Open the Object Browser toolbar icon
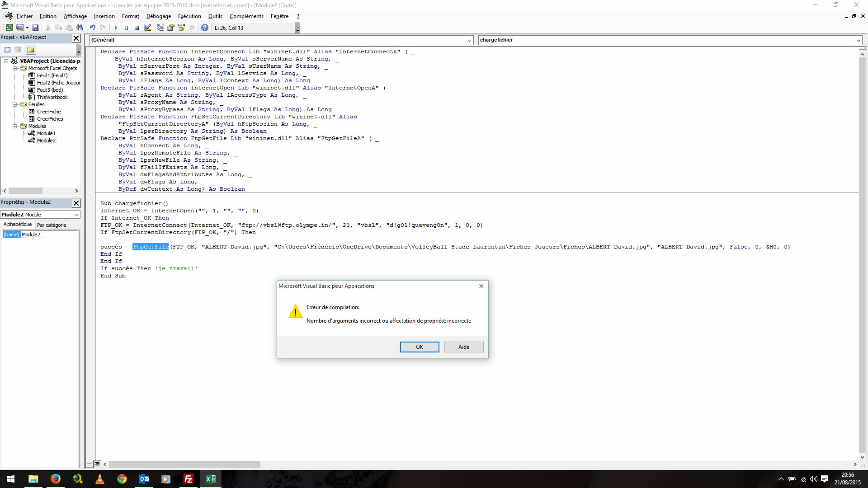 pos(181,28)
